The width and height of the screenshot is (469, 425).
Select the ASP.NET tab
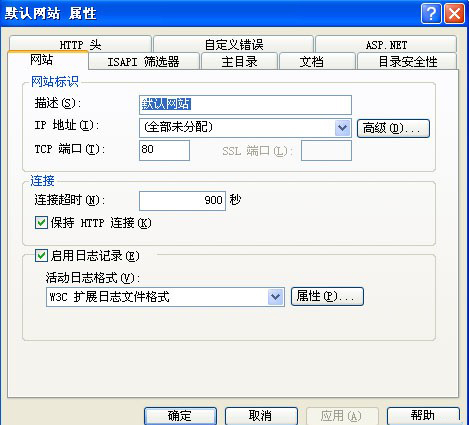(386, 44)
